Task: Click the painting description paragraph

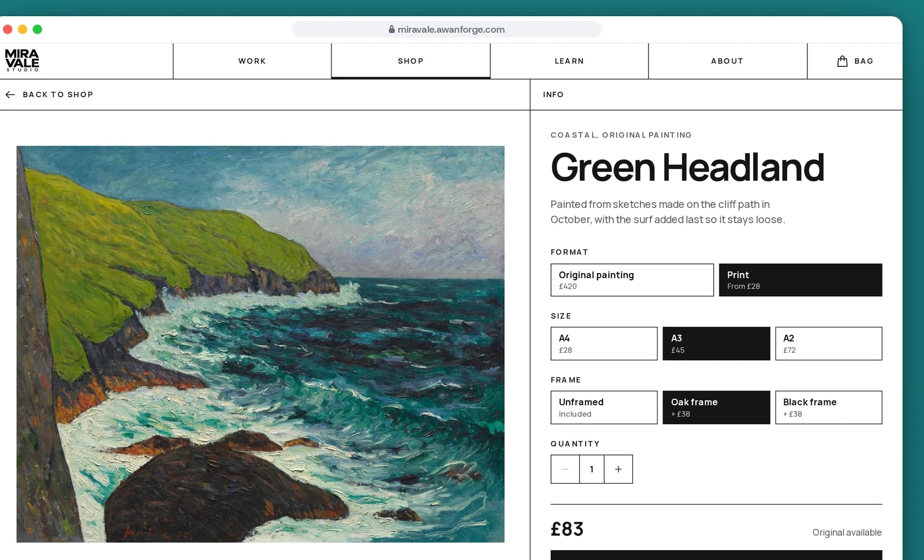Action: pyautogui.click(x=668, y=212)
